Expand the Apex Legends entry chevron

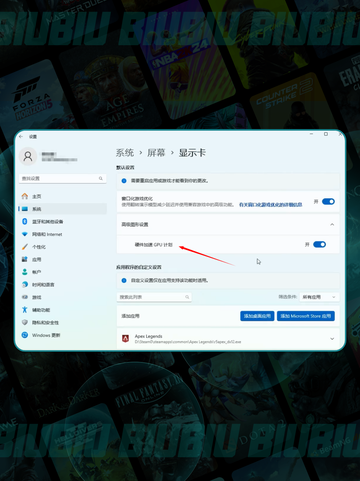tap(332, 339)
